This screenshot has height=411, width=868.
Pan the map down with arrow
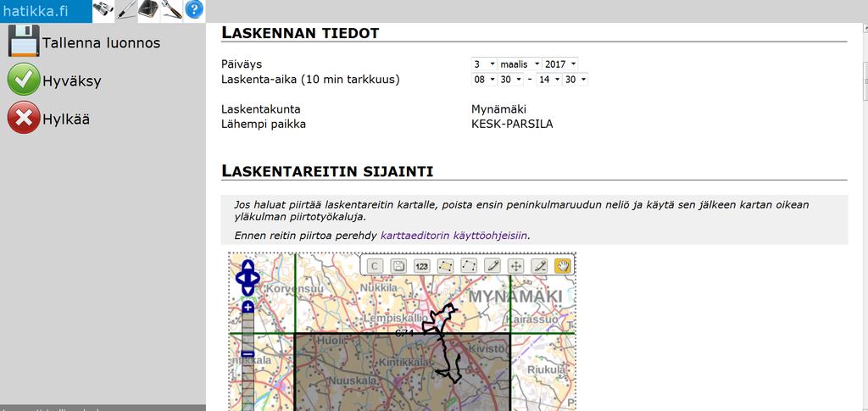click(248, 290)
